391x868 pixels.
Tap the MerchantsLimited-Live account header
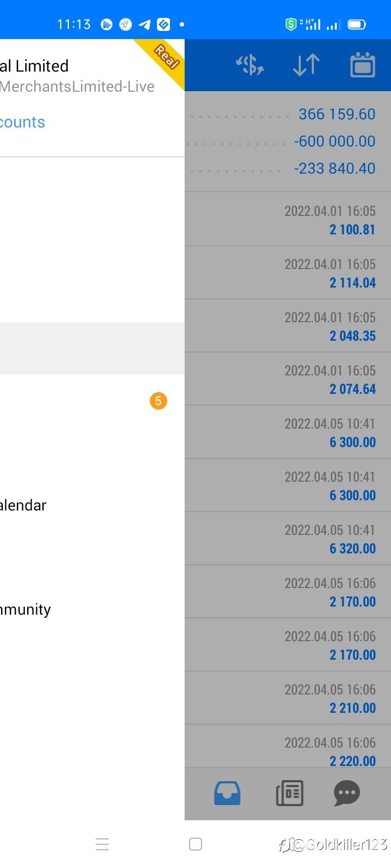(77, 86)
